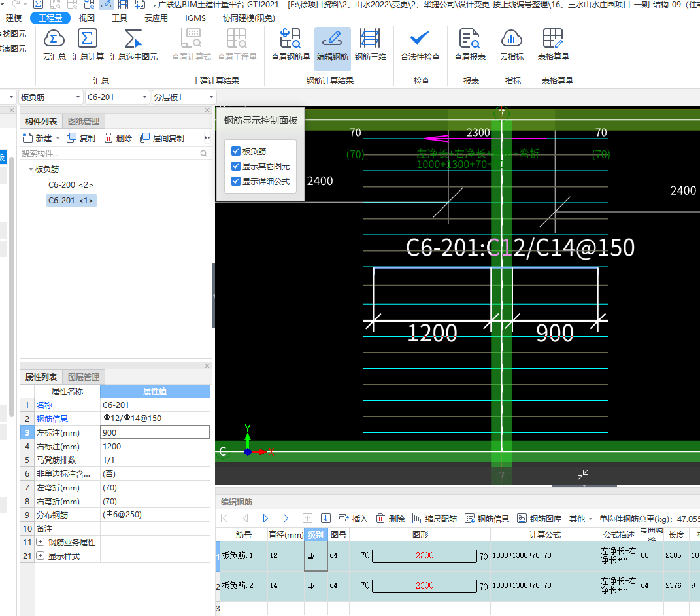Uncheck 显示详细公式 checkbox

[236, 181]
